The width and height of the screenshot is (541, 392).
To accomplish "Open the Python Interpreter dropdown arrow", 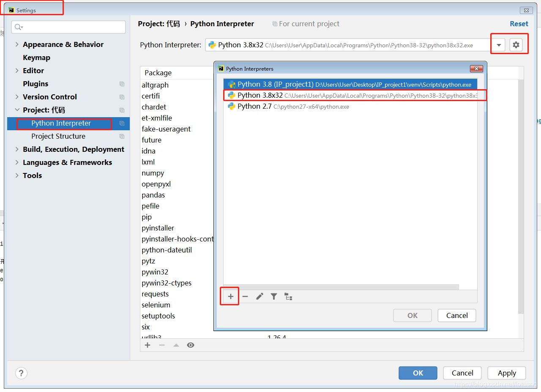I will [x=499, y=45].
